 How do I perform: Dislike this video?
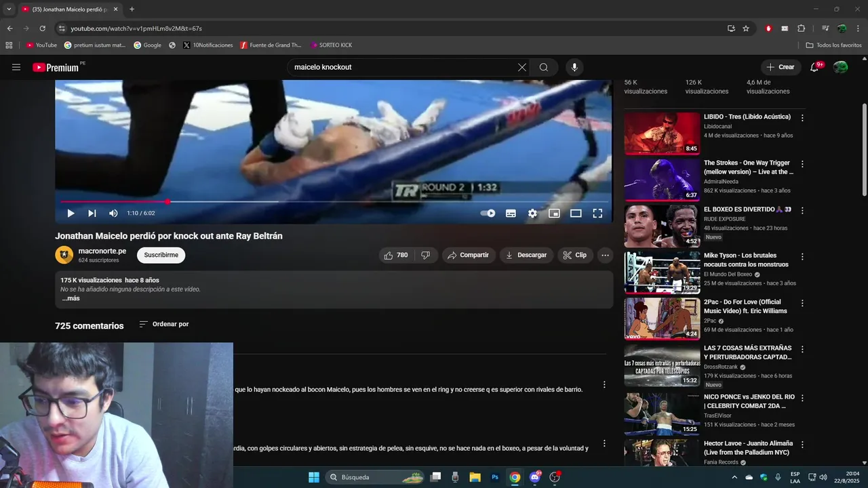tap(426, 255)
